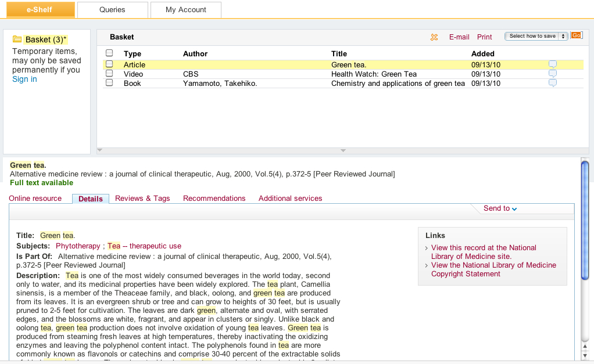Image resolution: width=594 pixels, height=364 pixels.
Task: Click the E-mail link in Basket toolbar
Action: [x=459, y=37]
